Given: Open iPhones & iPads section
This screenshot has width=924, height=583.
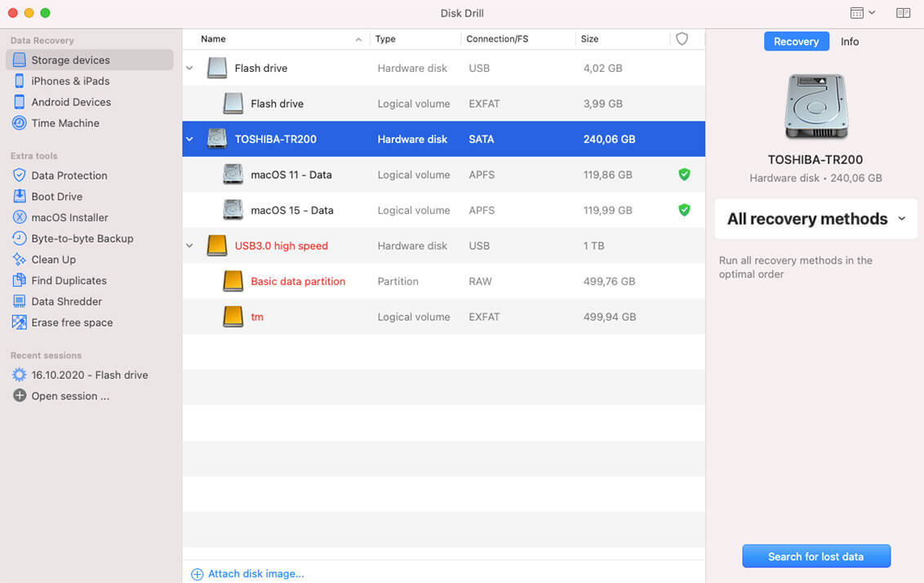Looking at the screenshot, I should (x=70, y=81).
